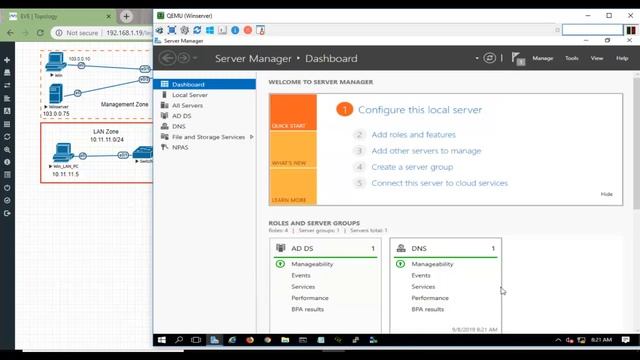This screenshot has width=640, height=360.
Task: Click BPA results in the DNS tile
Action: [x=427, y=309]
